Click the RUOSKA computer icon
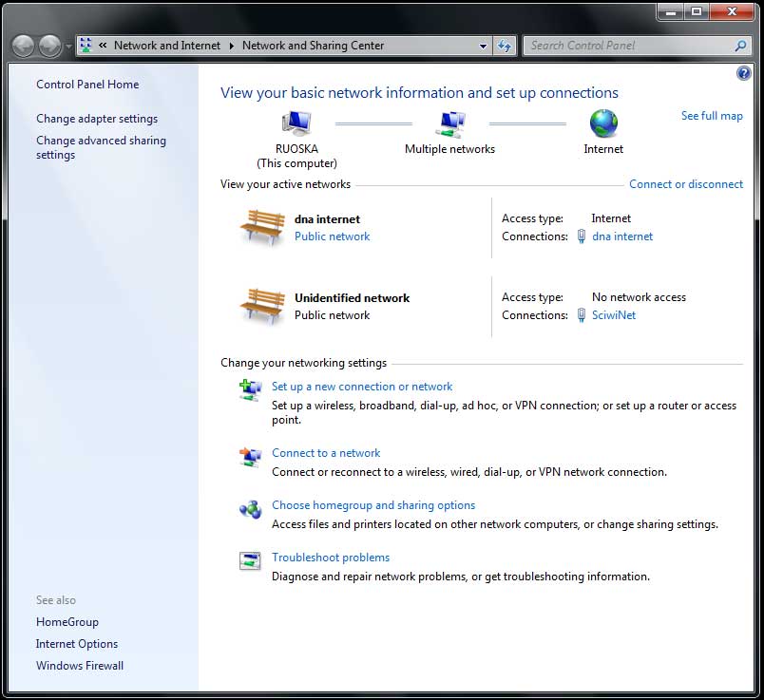The height and width of the screenshot is (700, 764). tap(296, 123)
